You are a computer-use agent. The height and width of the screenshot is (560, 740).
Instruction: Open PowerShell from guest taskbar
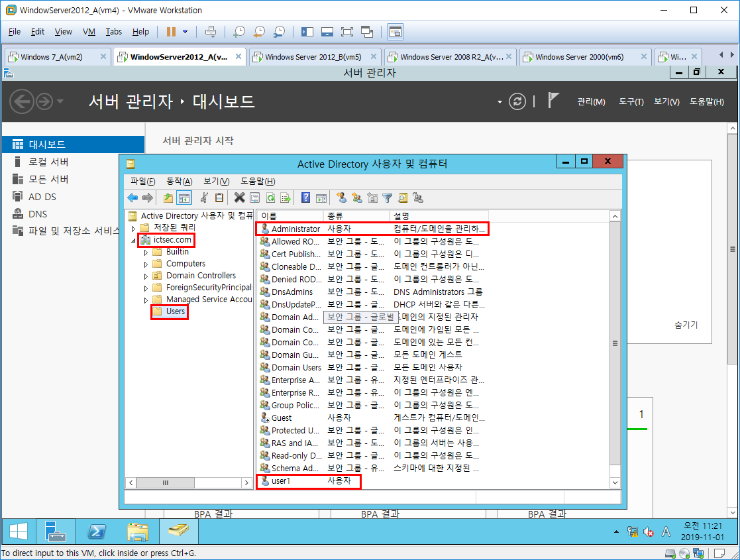(97, 532)
